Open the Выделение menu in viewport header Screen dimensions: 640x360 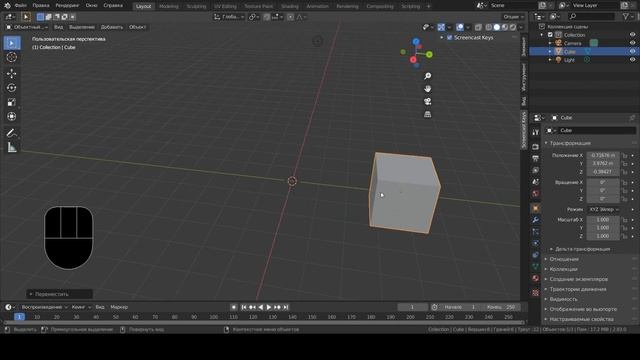pos(82,27)
